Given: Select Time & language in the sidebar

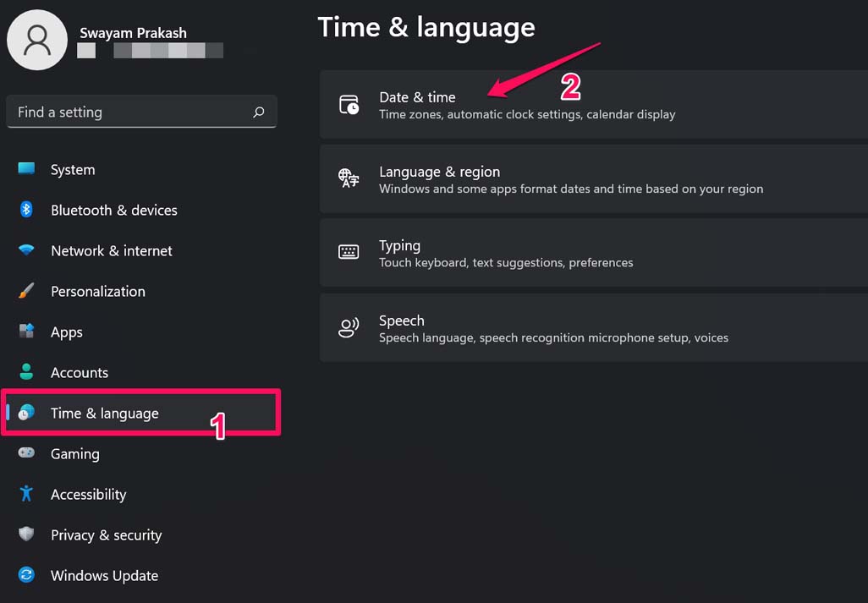Looking at the screenshot, I should (x=104, y=413).
